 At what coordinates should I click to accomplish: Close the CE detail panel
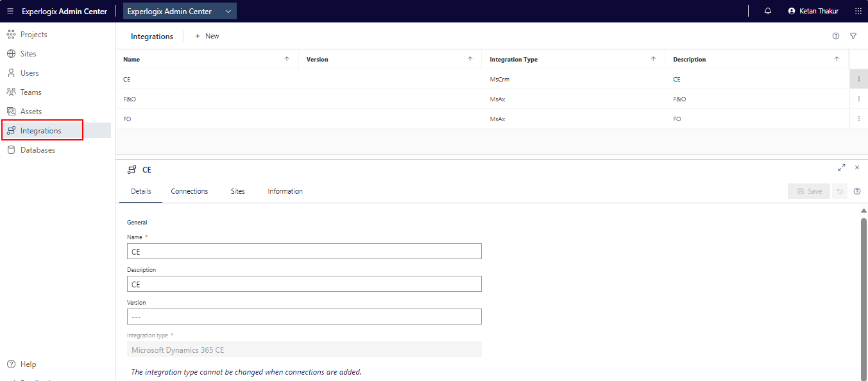click(857, 167)
